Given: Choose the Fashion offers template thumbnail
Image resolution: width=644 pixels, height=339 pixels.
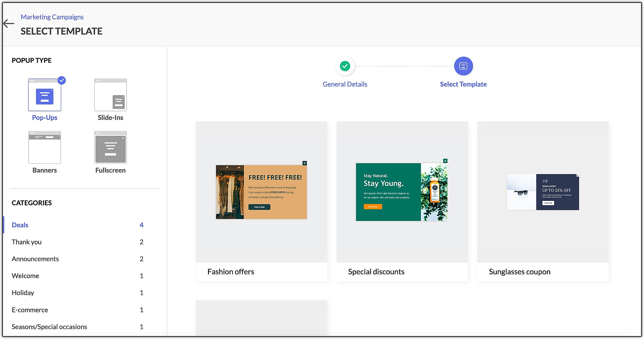Looking at the screenshot, I should [261, 192].
